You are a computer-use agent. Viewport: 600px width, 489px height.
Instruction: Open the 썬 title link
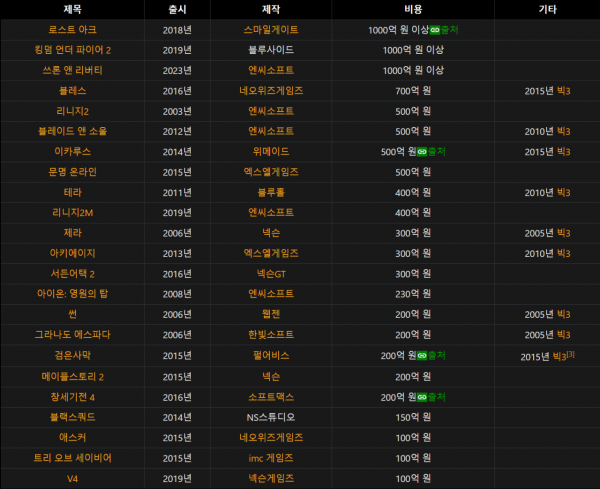(72, 314)
